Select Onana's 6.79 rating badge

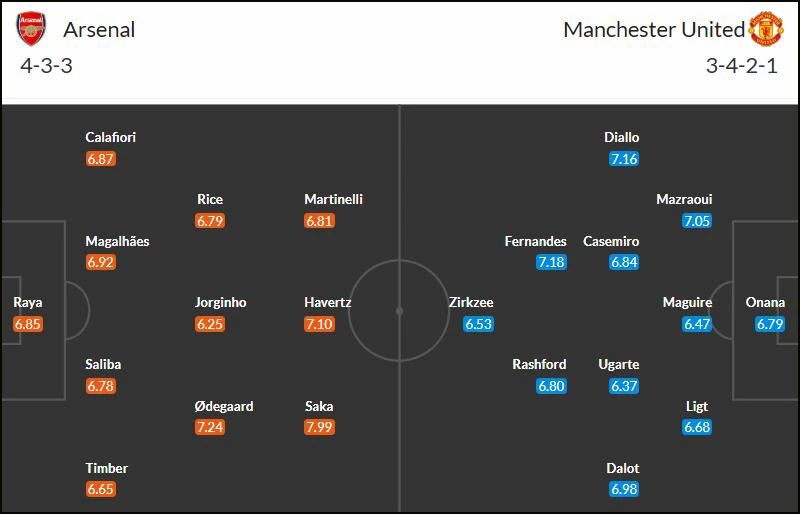coord(770,324)
